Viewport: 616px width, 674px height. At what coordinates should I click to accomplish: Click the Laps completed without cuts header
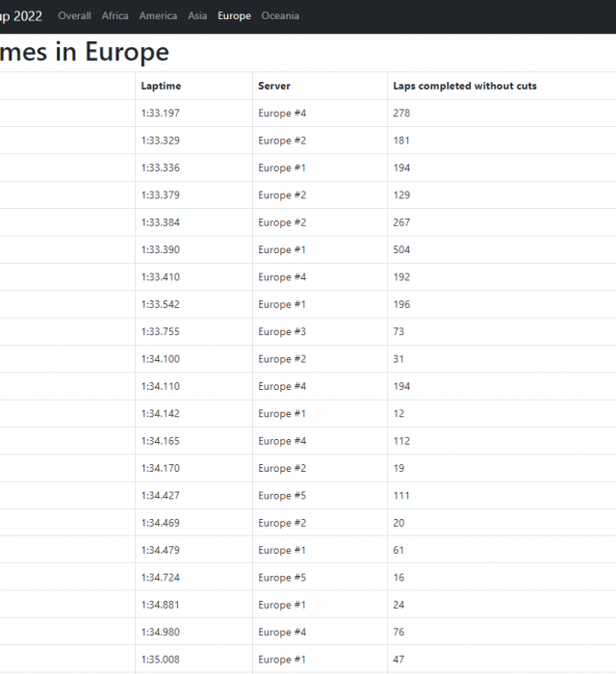click(465, 87)
